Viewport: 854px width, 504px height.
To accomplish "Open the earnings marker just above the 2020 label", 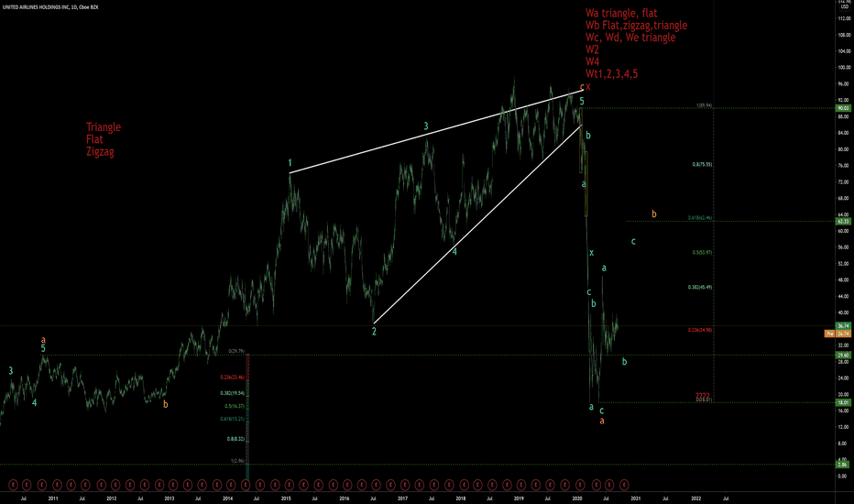I will point(580,485).
